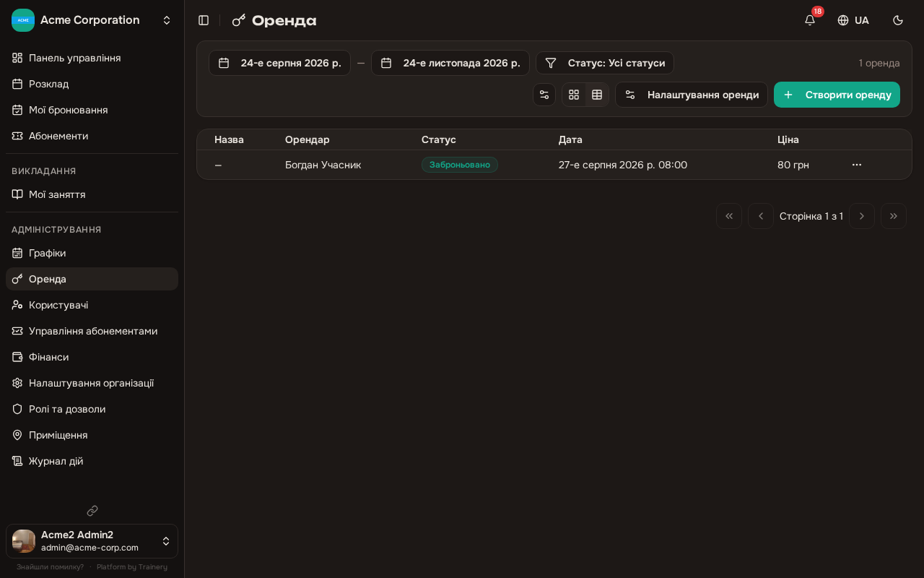Open Розклад in the sidebar
Screen dimensions: 924x578
pyautogui.click(x=92, y=84)
